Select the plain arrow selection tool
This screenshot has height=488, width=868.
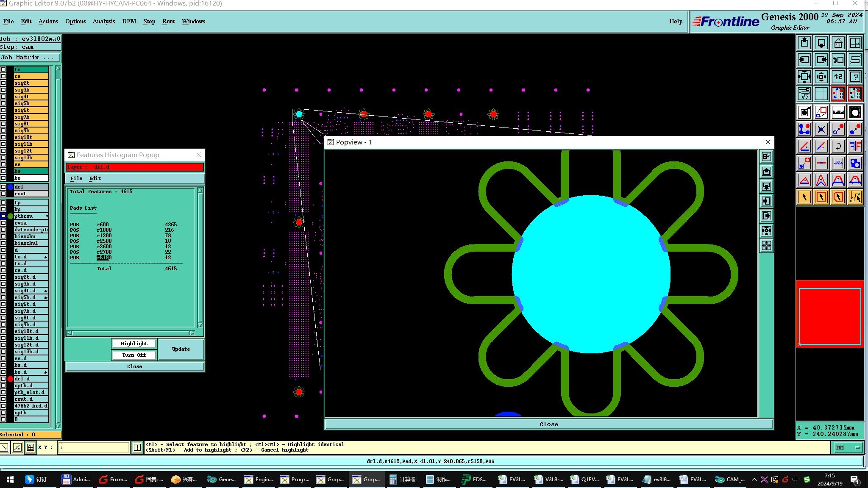pyautogui.click(x=804, y=197)
